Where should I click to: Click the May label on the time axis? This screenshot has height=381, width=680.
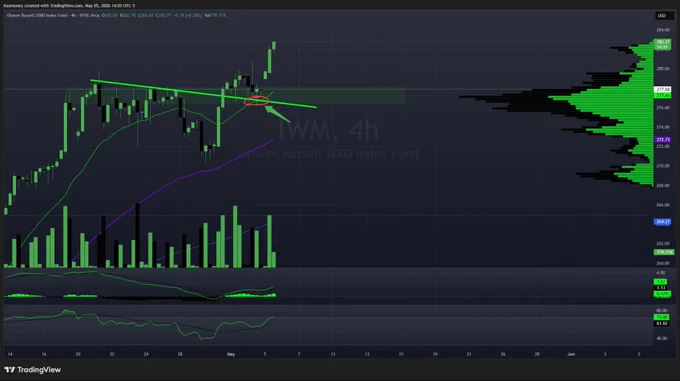231,354
